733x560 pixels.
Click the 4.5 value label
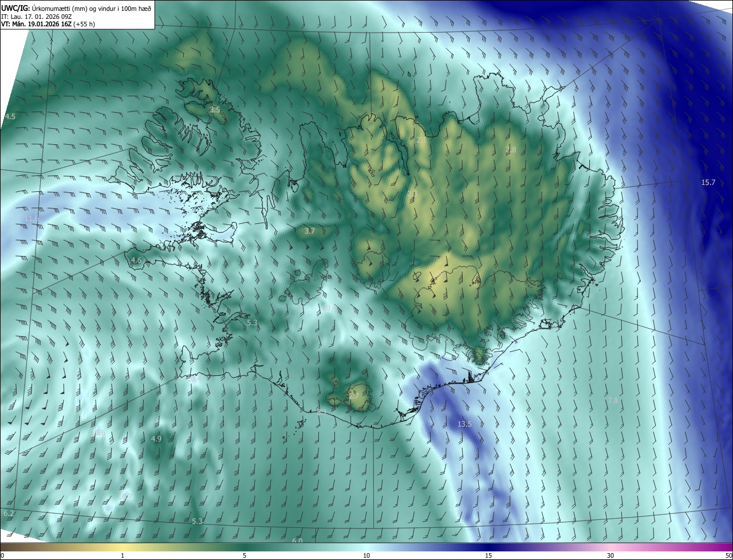(10, 116)
